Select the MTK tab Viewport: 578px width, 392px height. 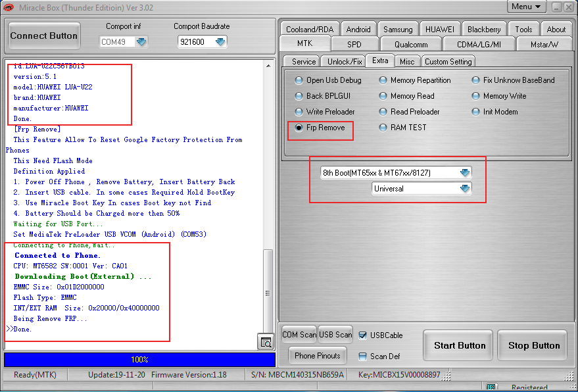coord(305,43)
